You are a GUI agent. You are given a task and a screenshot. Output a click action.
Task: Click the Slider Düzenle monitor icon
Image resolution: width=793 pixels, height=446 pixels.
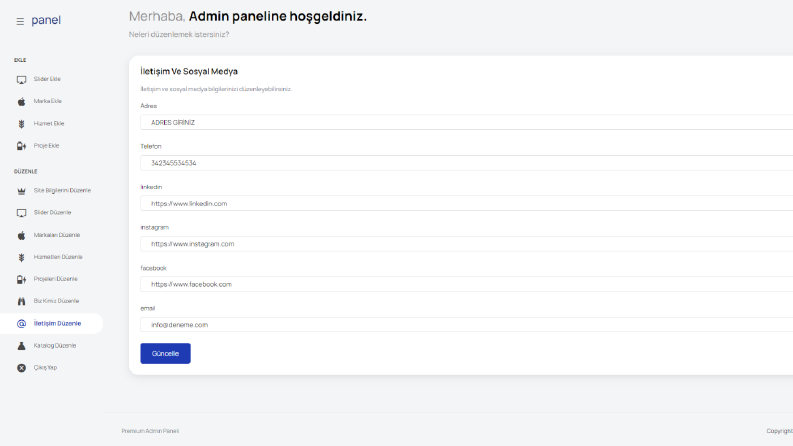coord(21,213)
